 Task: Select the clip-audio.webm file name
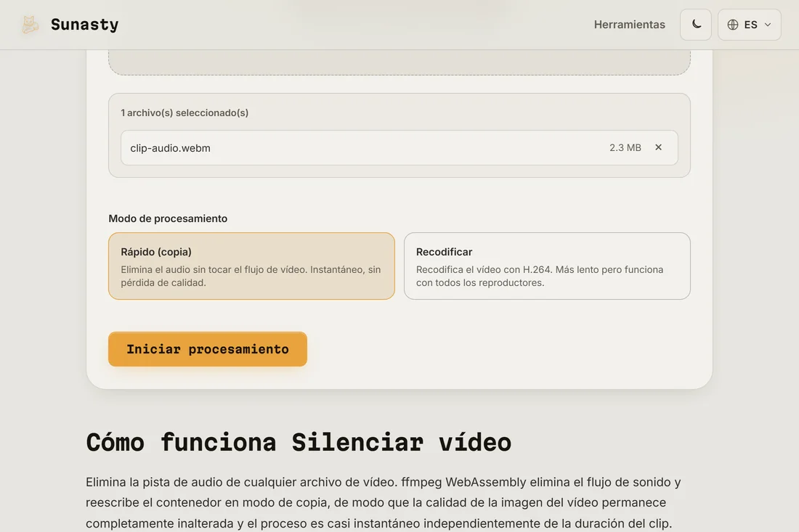(x=170, y=148)
